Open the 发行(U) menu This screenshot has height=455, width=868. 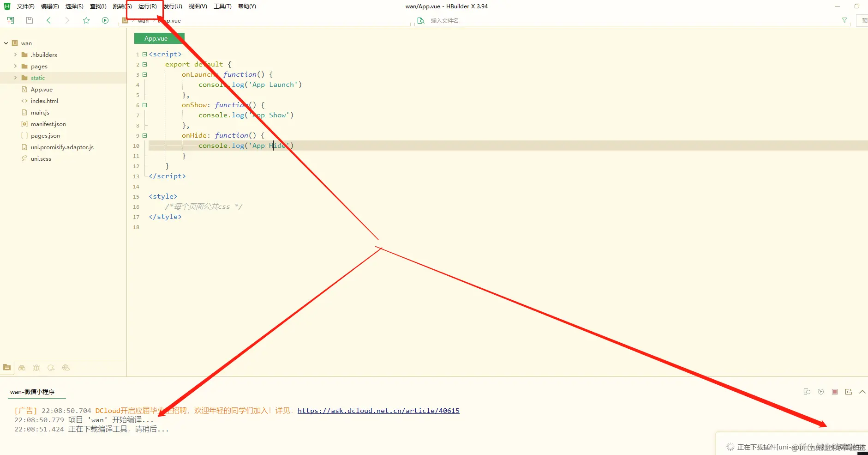point(173,6)
